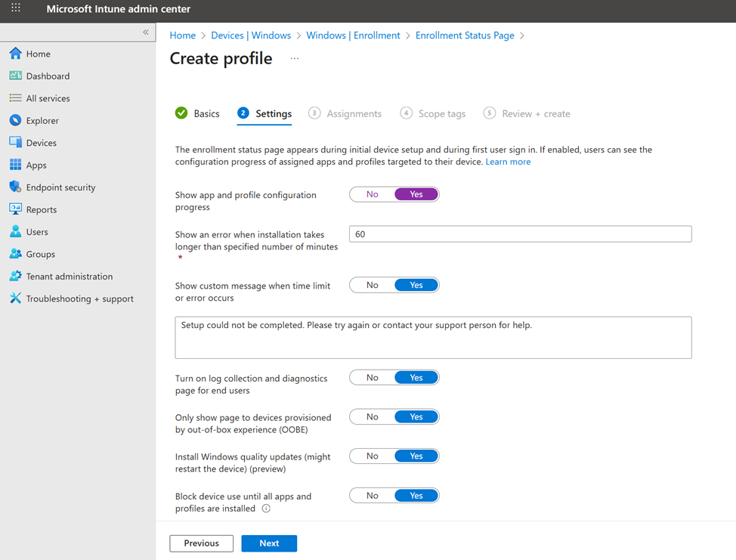Select Reports from the navigation pane
This screenshot has height=560, width=736.
pyautogui.click(x=42, y=209)
